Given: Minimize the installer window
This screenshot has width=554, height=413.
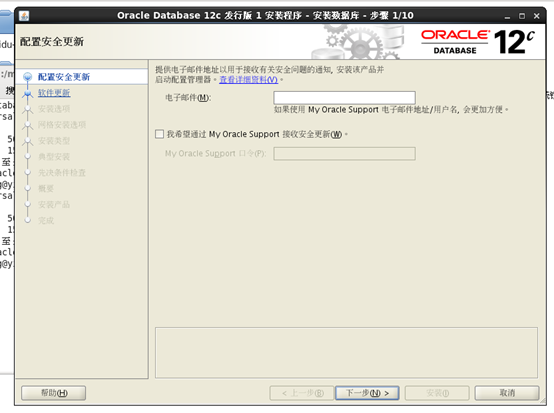Looking at the screenshot, I should coord(508,16).
